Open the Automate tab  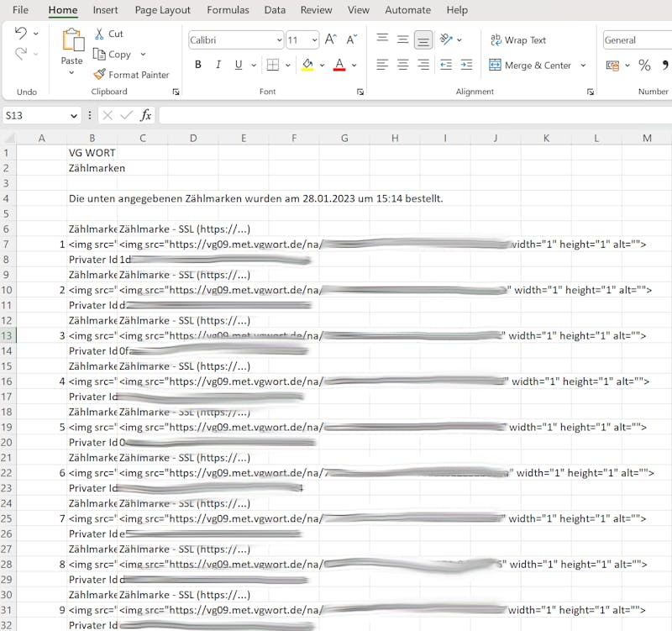click(407, 10)
